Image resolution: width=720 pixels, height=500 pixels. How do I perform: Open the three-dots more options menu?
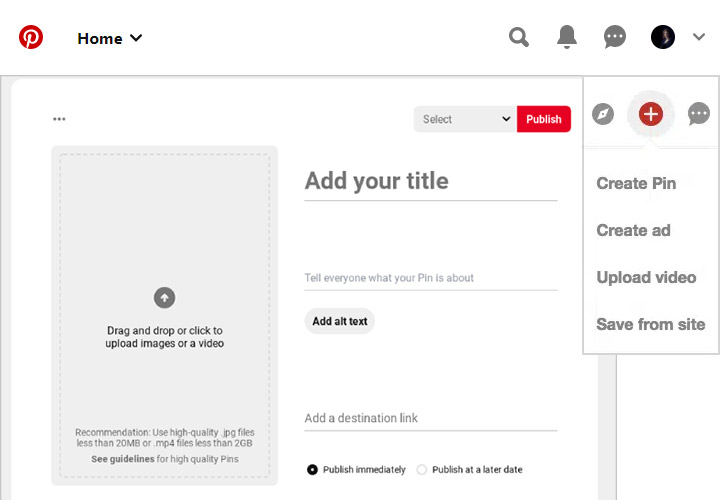pos(59,119)
